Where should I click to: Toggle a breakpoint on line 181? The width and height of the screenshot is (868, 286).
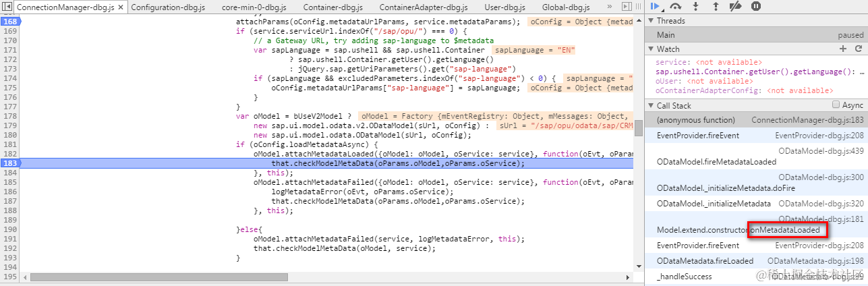[x=11, y=144]
